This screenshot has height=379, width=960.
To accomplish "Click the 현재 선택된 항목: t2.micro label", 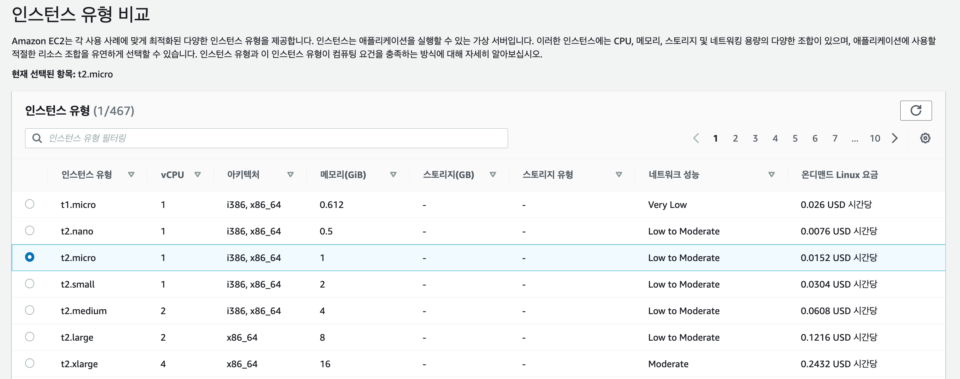I will pos(62,74).
